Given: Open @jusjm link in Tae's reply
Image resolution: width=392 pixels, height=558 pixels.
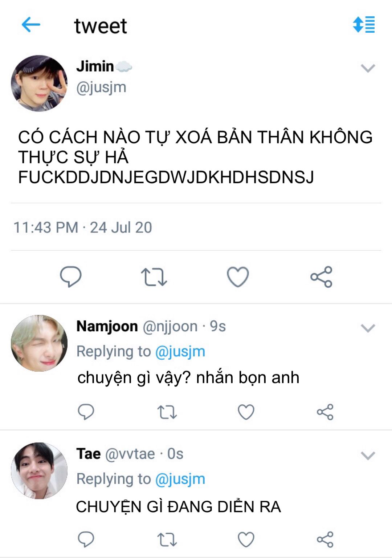Looking at the screenshot, I should click(180, 479).
